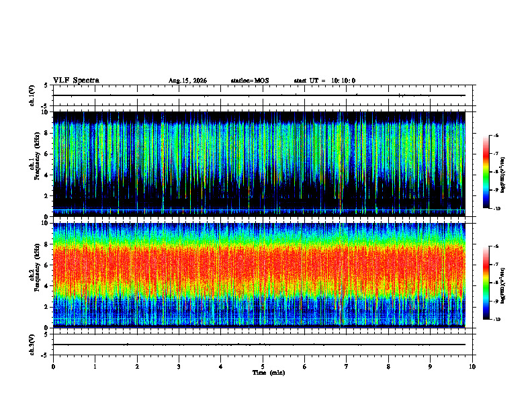Click time axis tick label "5"

pos(263,367)
